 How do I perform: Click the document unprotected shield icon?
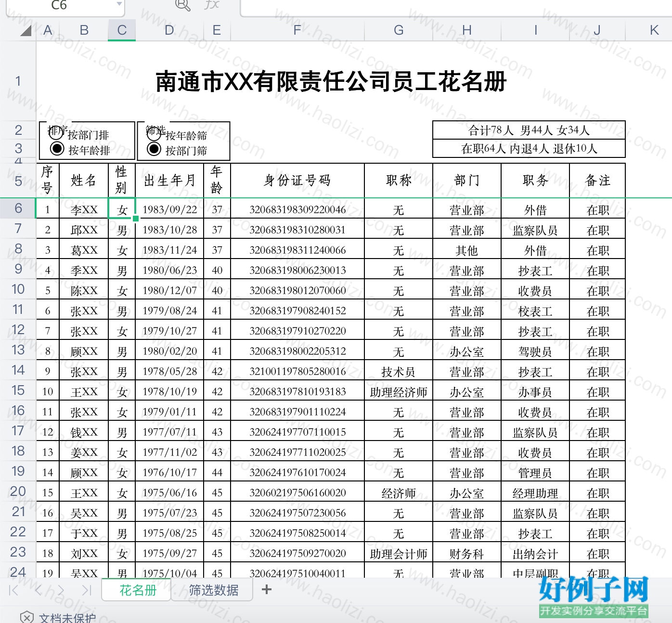pyautogui.click(x=27, y=617)
